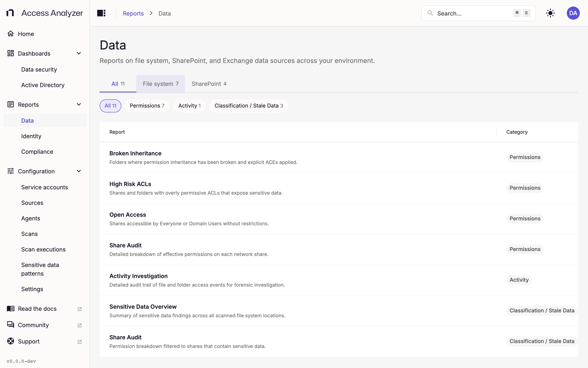
Task: Open Scan executions page
Action: [x=45, y=249]
